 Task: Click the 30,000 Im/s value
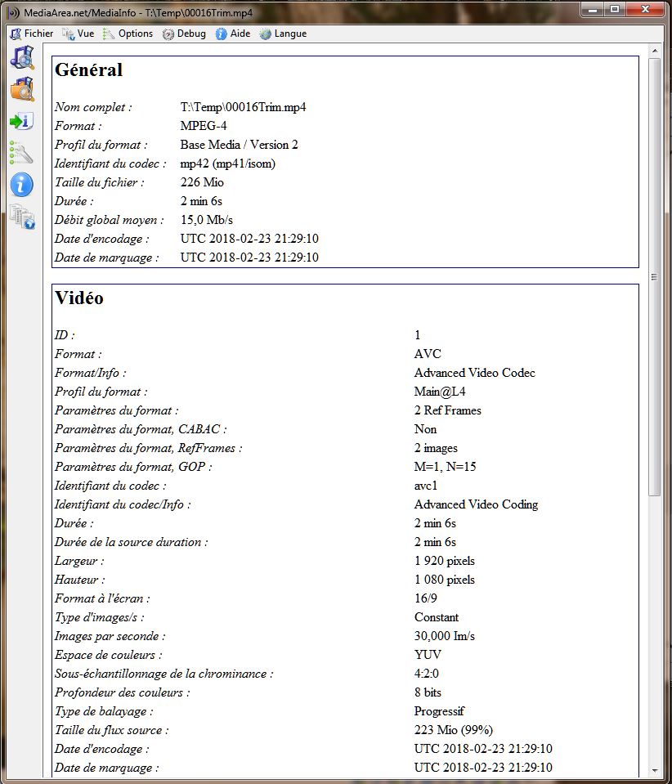[x=445, y=636]
